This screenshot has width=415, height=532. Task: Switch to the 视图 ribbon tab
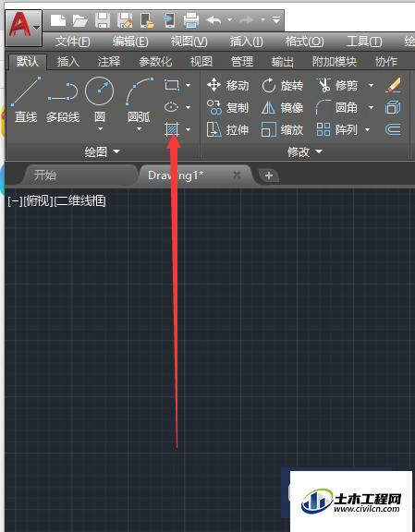pos(201,61)
